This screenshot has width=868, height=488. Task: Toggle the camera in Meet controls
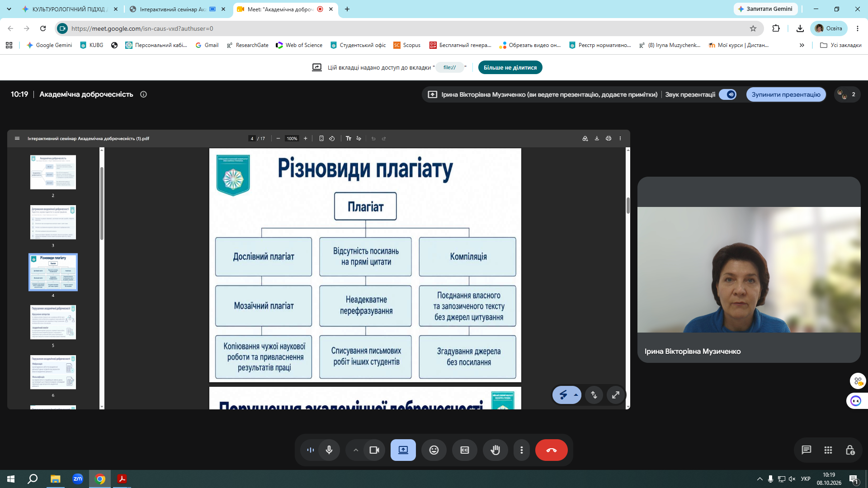[x=374, y=450]
